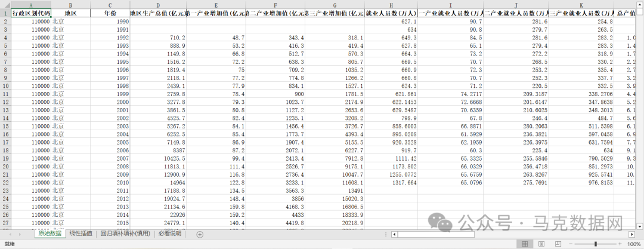
Task: Select primary employment cell 90.7
Action: [x=451, y=21]
